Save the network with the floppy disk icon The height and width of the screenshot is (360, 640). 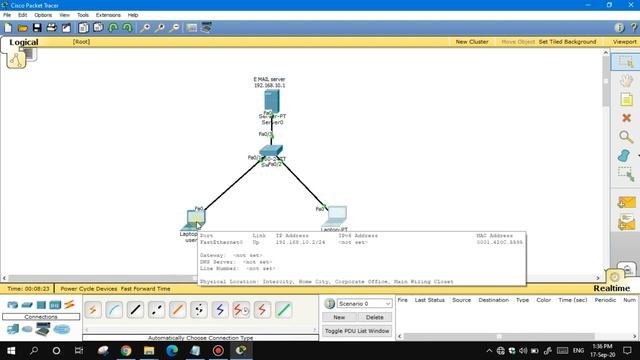(37, 28)
